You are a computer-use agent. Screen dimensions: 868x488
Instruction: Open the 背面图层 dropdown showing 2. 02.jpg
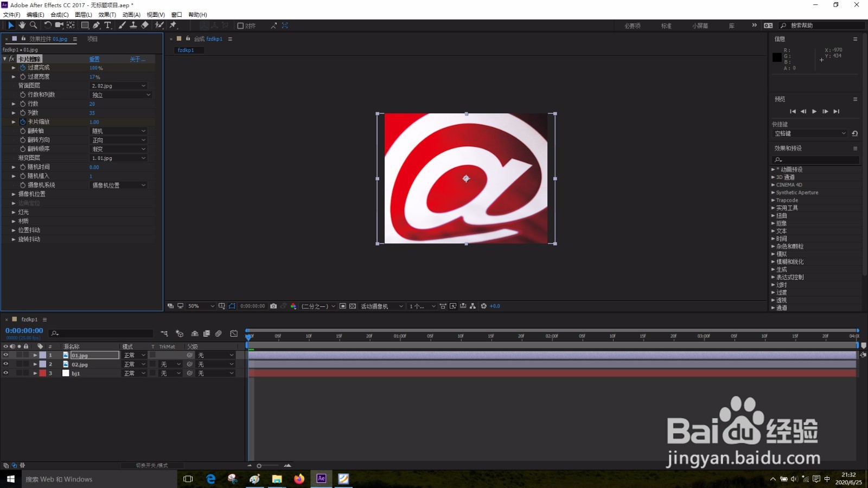(x=118, y=86)
